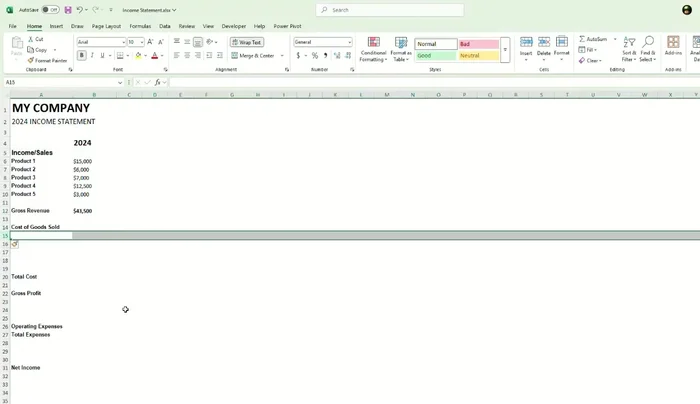
Task: Expand the General number format dropdown
Action: click(x=349, y=42)
